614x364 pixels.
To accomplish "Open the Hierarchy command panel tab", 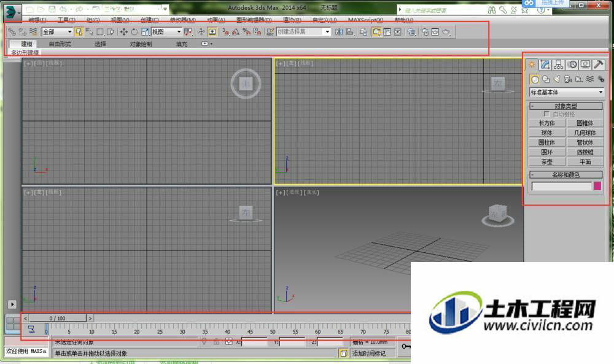I will point(558,64).
